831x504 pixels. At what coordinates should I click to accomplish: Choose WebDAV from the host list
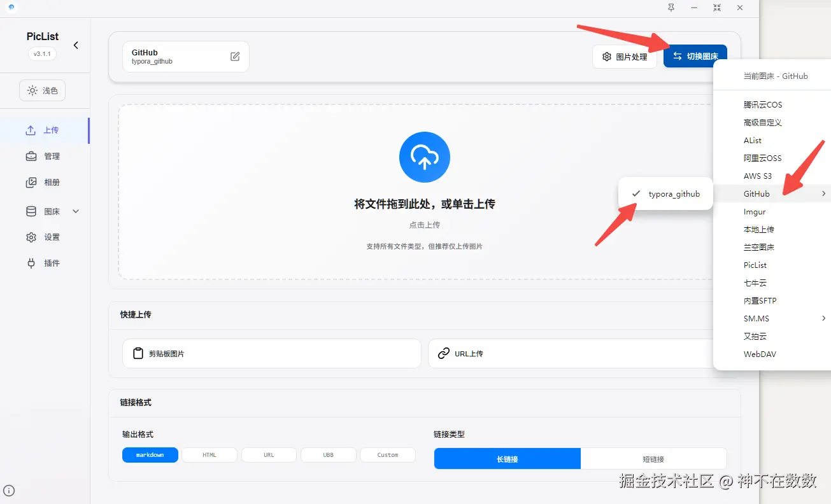(772, 354)
